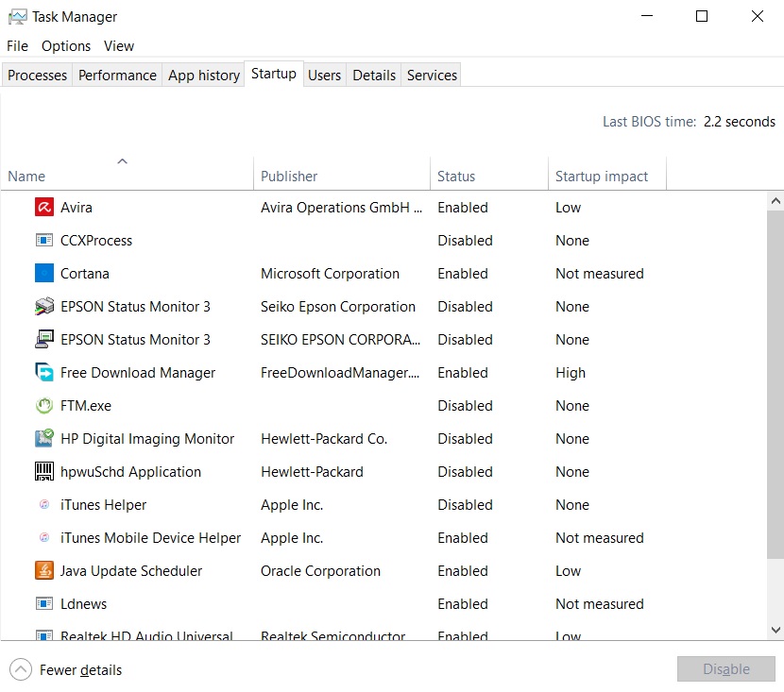Select the HP Digital Imaging Monitor text
Viewport: 784px width, 692px height.
click(147, 439)
